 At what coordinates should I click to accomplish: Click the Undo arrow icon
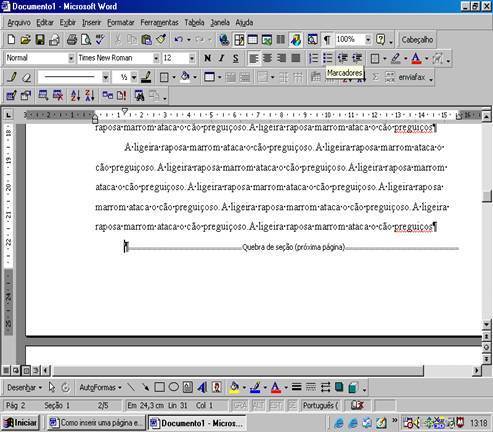pyautogui.click(x=179, y=40)
